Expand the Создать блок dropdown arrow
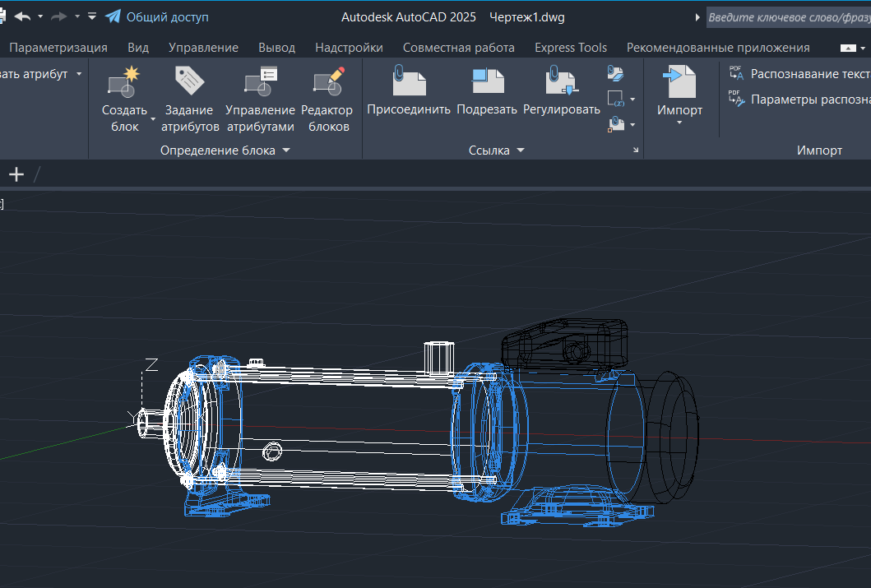 [x=153, y=118]
